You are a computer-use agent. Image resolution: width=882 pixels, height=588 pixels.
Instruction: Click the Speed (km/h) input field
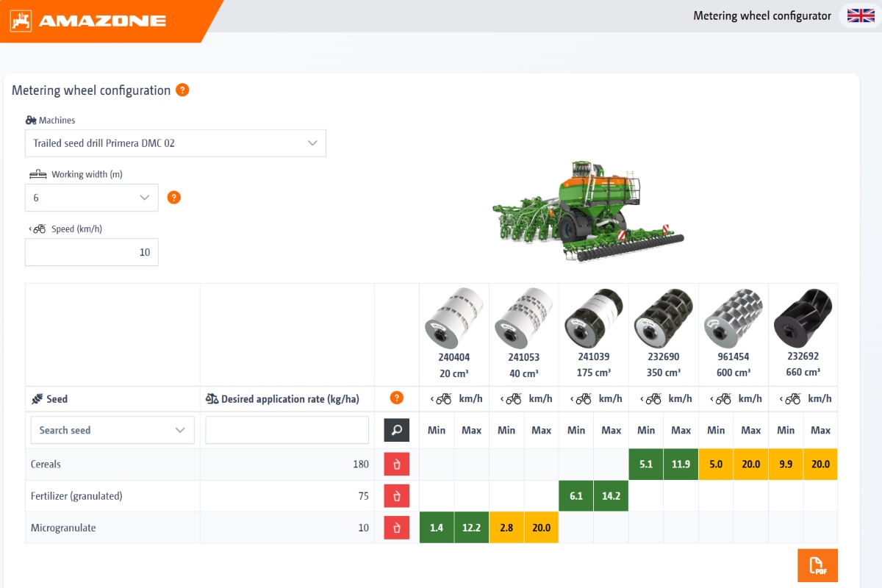[x=92, y=252]
